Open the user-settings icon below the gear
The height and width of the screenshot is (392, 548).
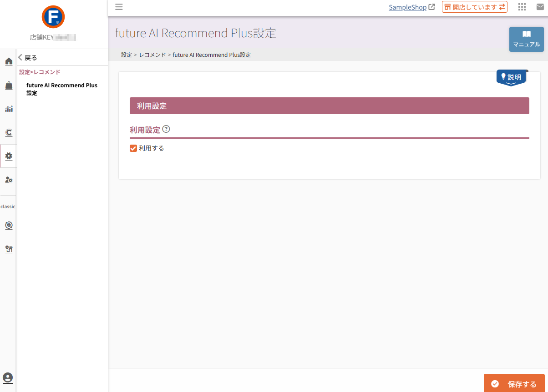[8, 180]
